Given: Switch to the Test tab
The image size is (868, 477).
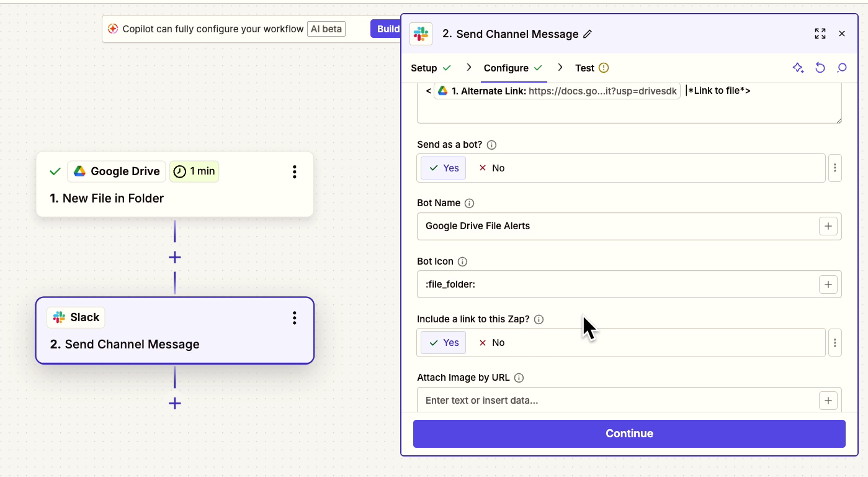Looking at the screenshot, I should (x=592, y=68).
